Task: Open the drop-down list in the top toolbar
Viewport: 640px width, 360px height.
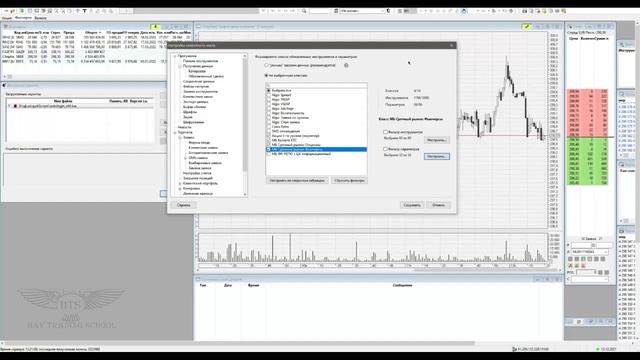Action: [382, 11]
